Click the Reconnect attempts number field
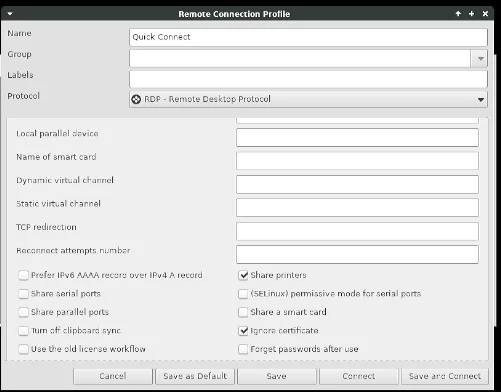 [x=357, y=254]
